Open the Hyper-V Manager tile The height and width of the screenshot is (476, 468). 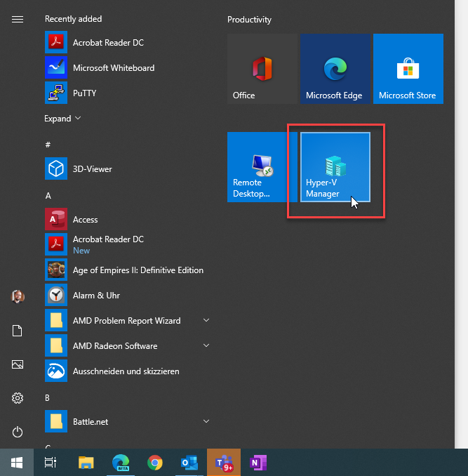(335, 167)
